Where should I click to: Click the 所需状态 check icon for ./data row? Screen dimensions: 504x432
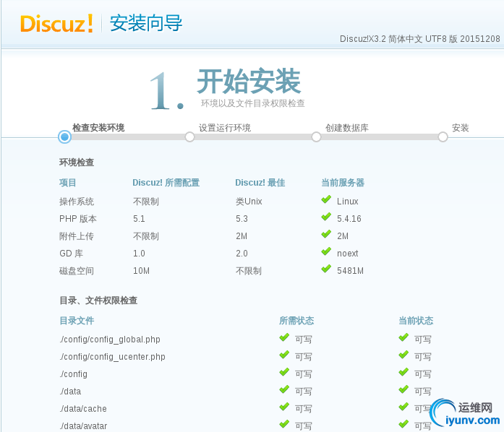coord(284,389)
